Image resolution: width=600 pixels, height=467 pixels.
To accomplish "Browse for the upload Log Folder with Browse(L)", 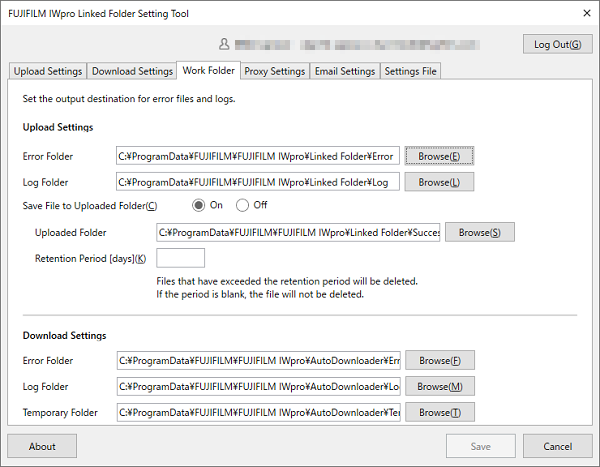I will [x=439, y=182].
